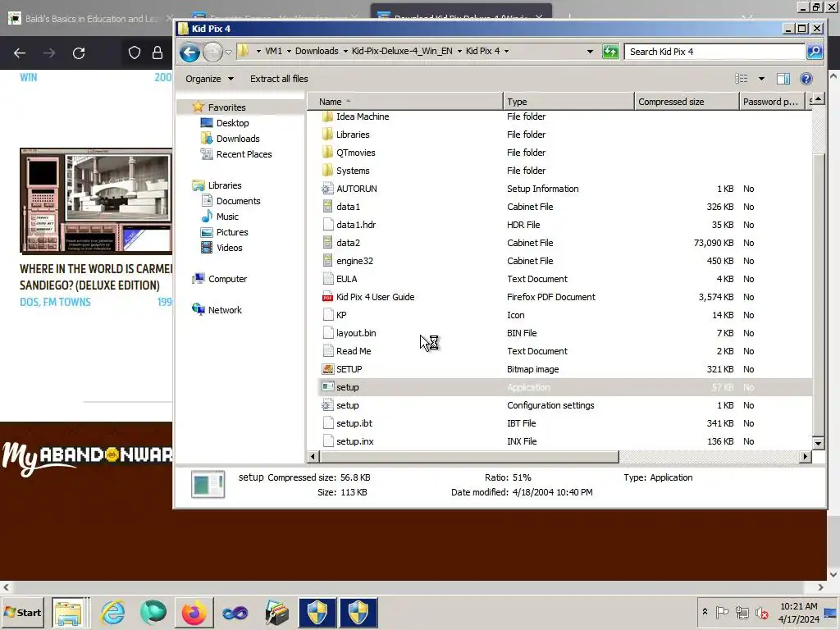This screenshot has height=630, width=840.
Task: Click the Search Kid Pix 4 input field
Action: [714, 52]
